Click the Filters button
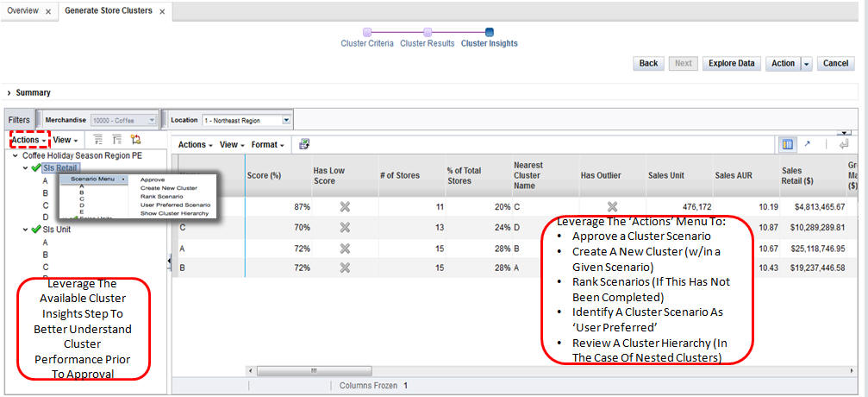 pyautogui.click(x=19, y=120)
